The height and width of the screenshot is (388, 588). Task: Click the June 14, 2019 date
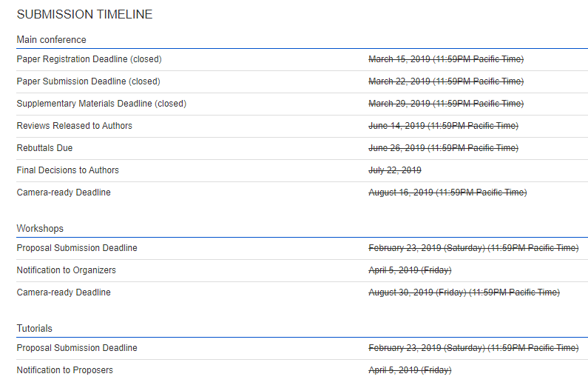[x=443, y=126]
